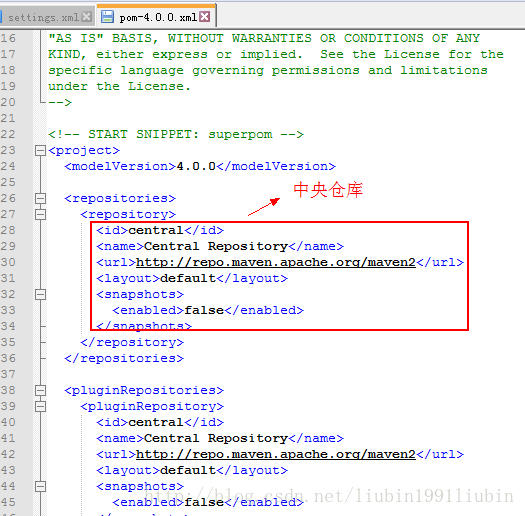Image resolution: width=525 pixels, height=516 pixels.
Task: Close the pom-4.0.0.xml tab
Action: (205, 16)
